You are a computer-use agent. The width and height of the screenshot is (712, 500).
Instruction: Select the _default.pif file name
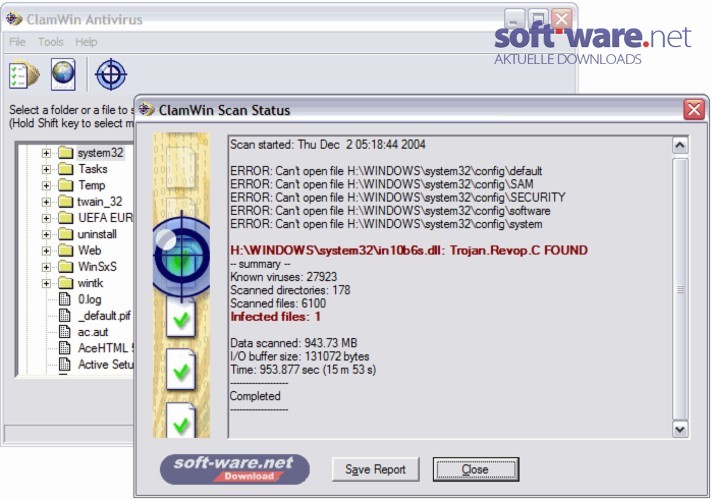point(104,316)
